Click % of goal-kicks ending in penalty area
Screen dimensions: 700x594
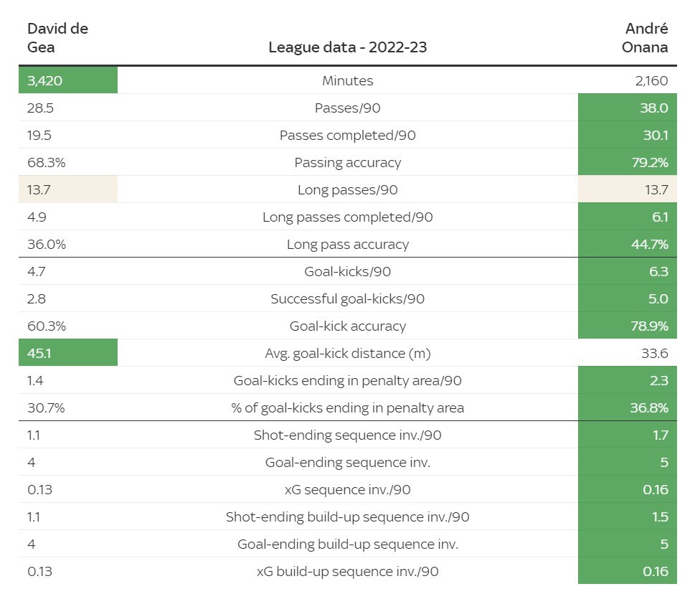click(x=347, y=408)
